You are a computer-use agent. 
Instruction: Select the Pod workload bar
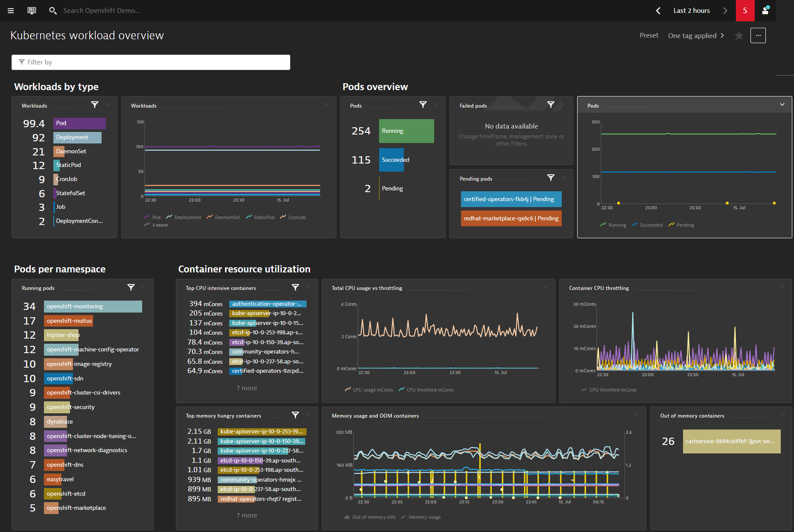[79, 123]
